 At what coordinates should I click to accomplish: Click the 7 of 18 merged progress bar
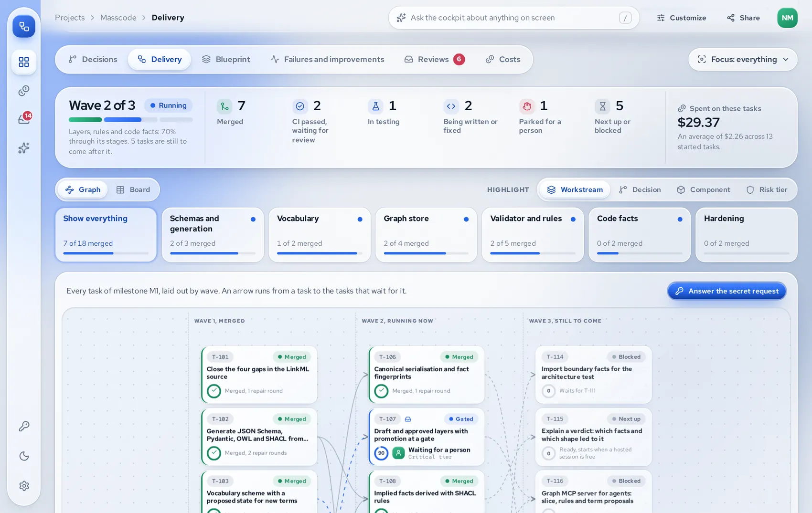pos(106,253)
